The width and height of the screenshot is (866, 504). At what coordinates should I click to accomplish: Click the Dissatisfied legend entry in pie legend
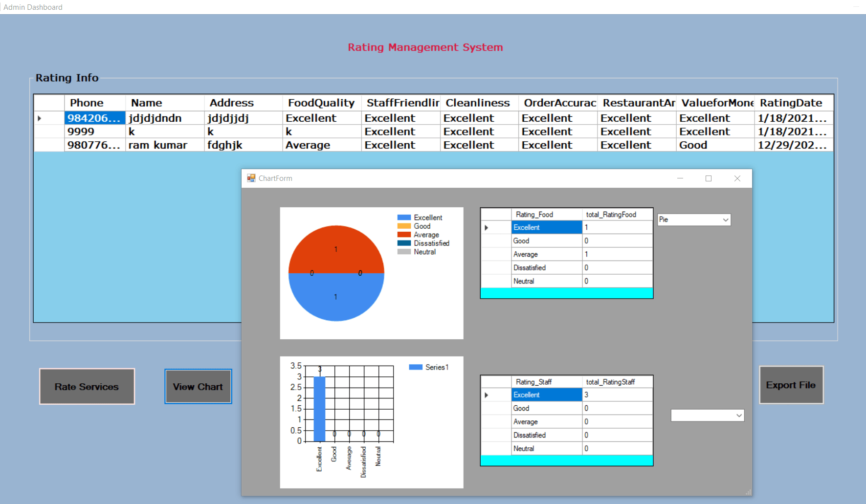(x=431, y=243)
